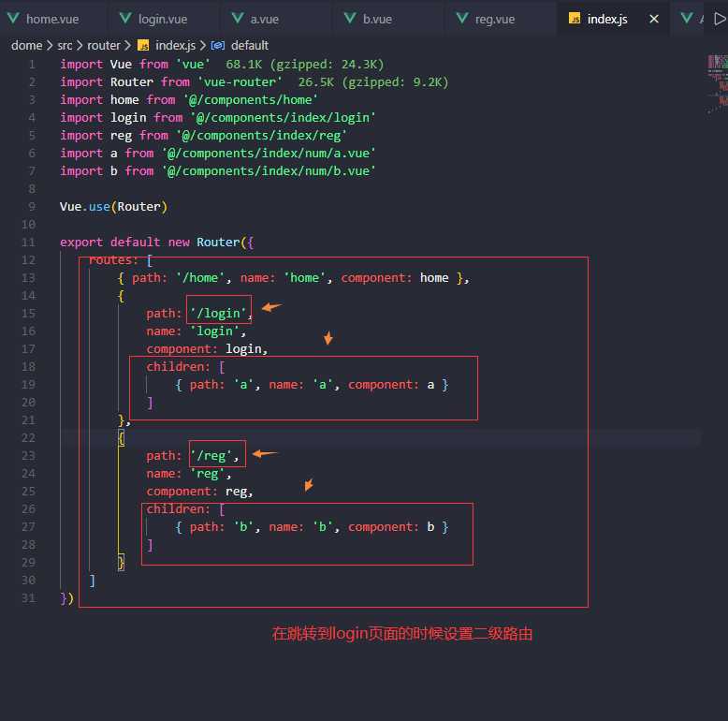
Task: Click '@/components/index/num/b.vue' import path
Action: [x=269, y=171]
